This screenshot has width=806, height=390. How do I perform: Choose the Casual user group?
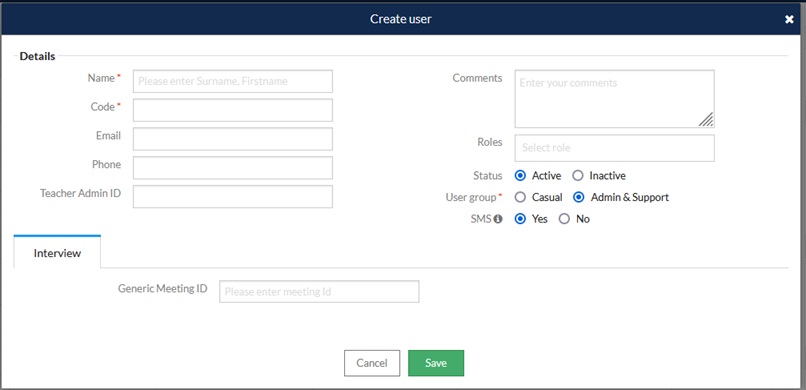tap(520, 197)
